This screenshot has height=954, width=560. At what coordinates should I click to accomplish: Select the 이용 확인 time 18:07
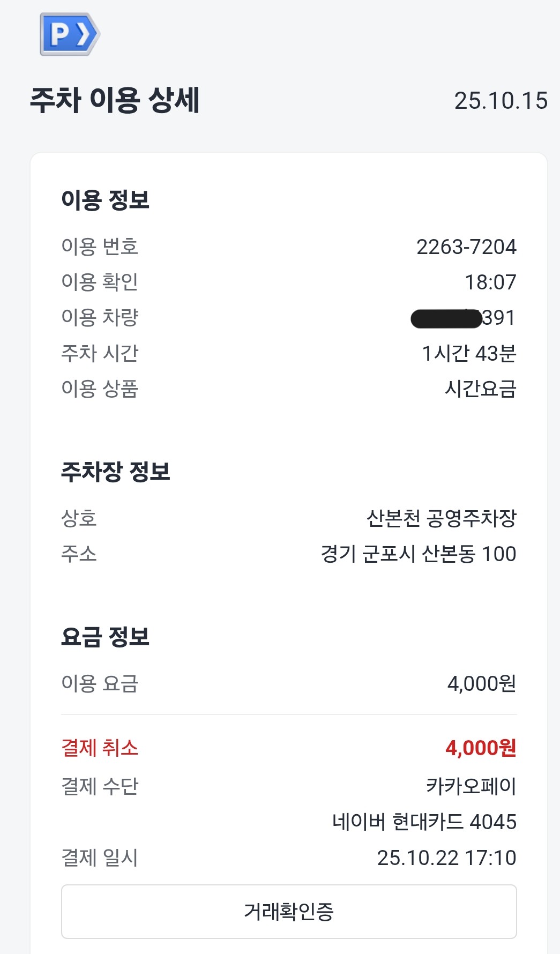(x=490, y=282)
